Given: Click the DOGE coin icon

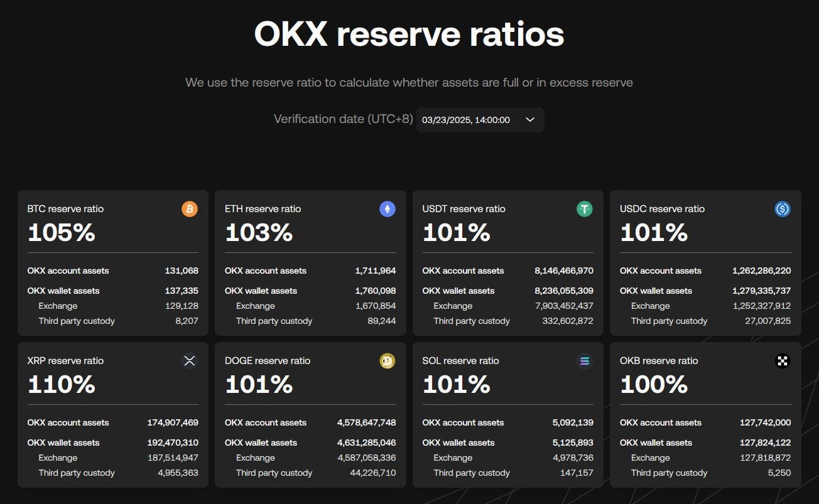Looking at the screenshot, I should pyautogui.click(x=387, y=361).
